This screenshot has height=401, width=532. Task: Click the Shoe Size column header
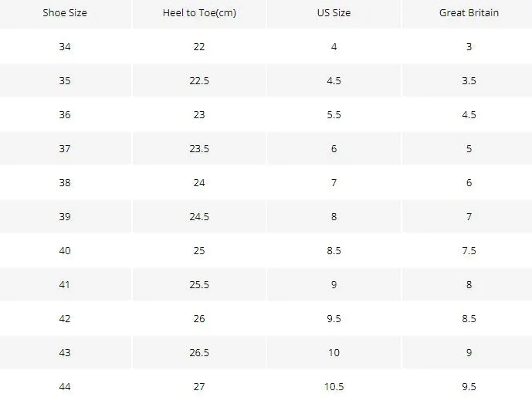pyautogui.click(x=65, y=13)
